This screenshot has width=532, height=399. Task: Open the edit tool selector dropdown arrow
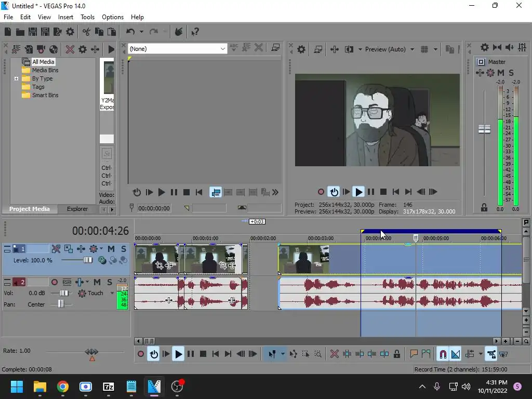tap(283, 354)
